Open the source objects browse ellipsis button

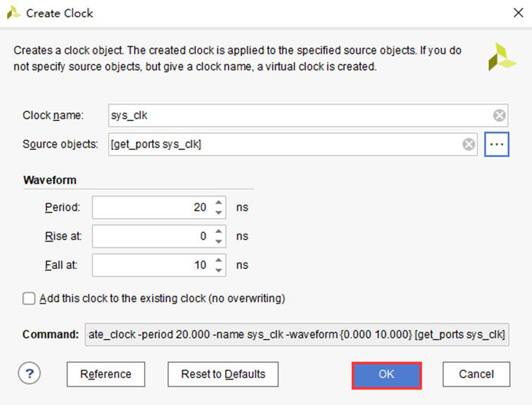click(497, 144)
